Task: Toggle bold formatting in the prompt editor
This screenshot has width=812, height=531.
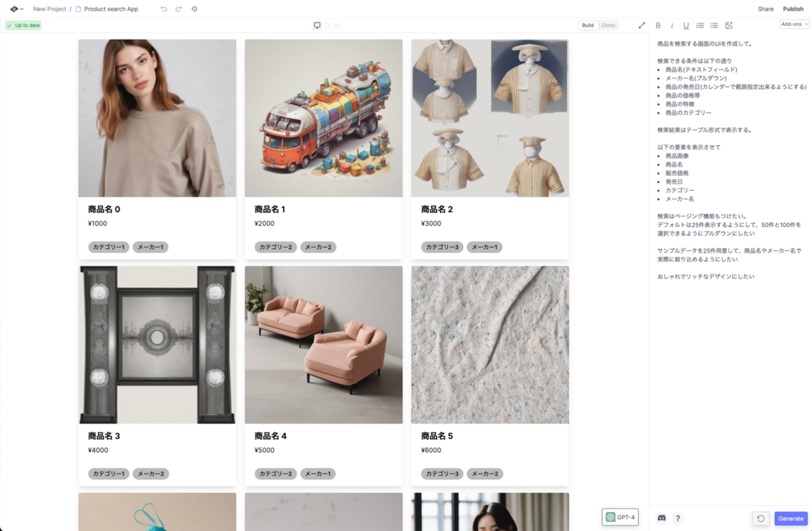Action: 658,25
